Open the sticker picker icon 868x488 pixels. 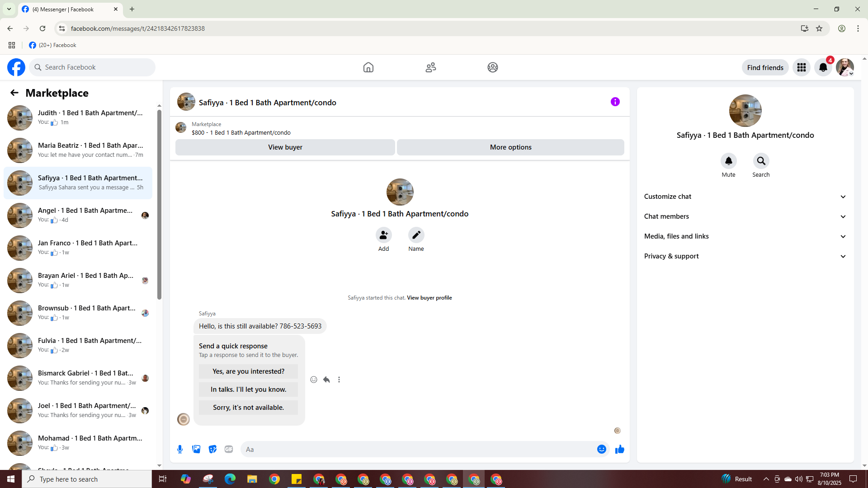pyautogui.click(x=212, y=449)
